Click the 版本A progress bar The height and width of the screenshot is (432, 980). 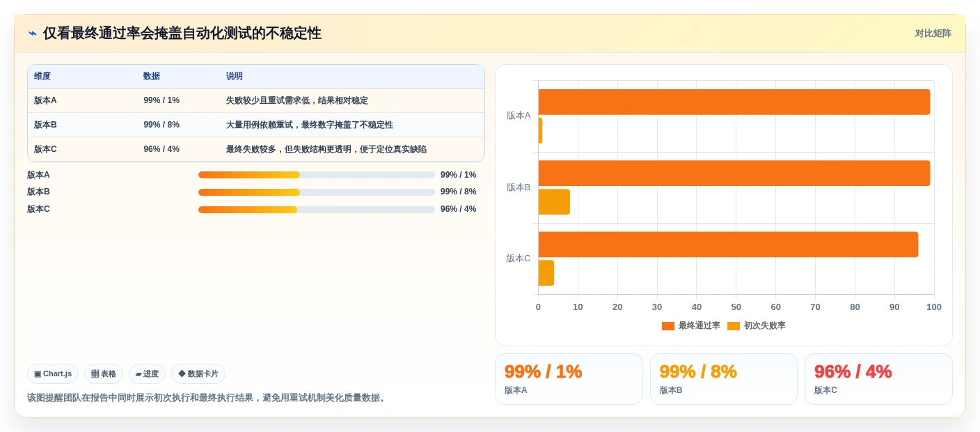click(x=317, y=175)
